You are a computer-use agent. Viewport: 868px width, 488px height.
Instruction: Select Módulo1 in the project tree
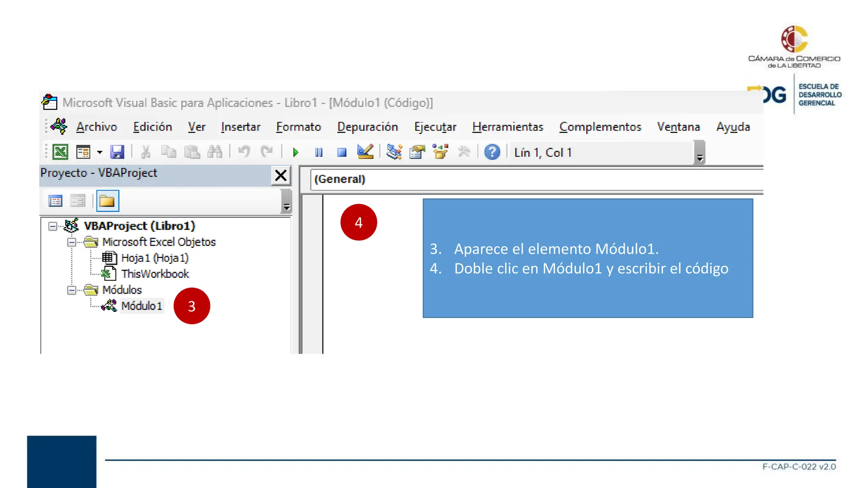(x=142, y=306)
